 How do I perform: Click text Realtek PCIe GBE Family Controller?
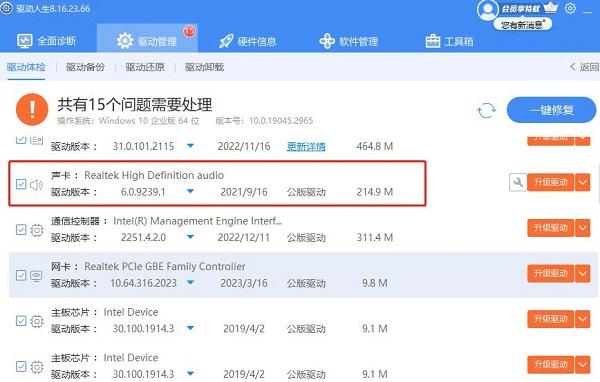point(165,266)
